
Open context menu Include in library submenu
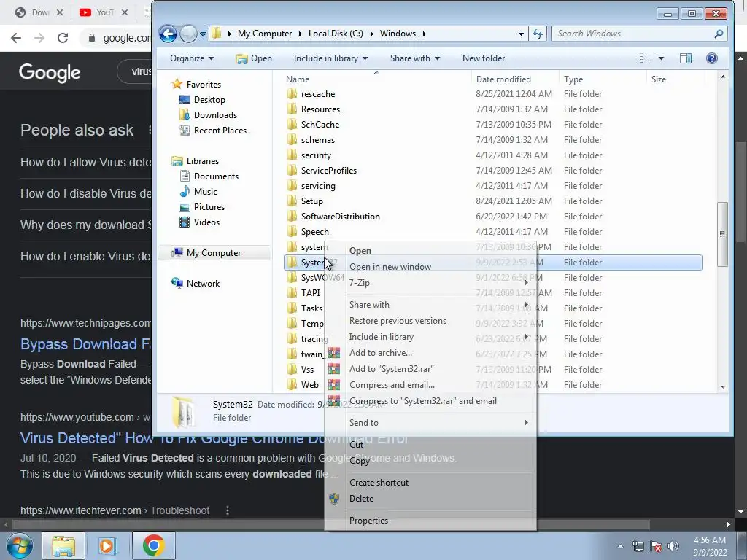coord(430,337)
